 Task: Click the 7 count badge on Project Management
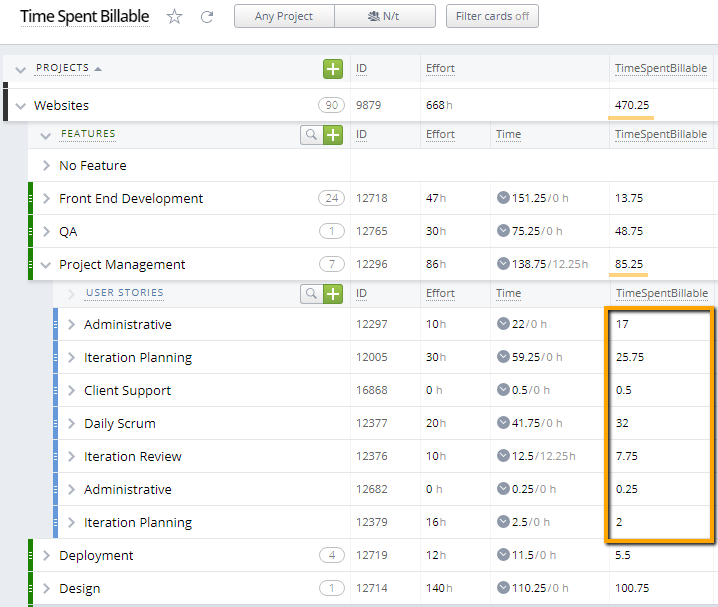(x=332, y=264)
